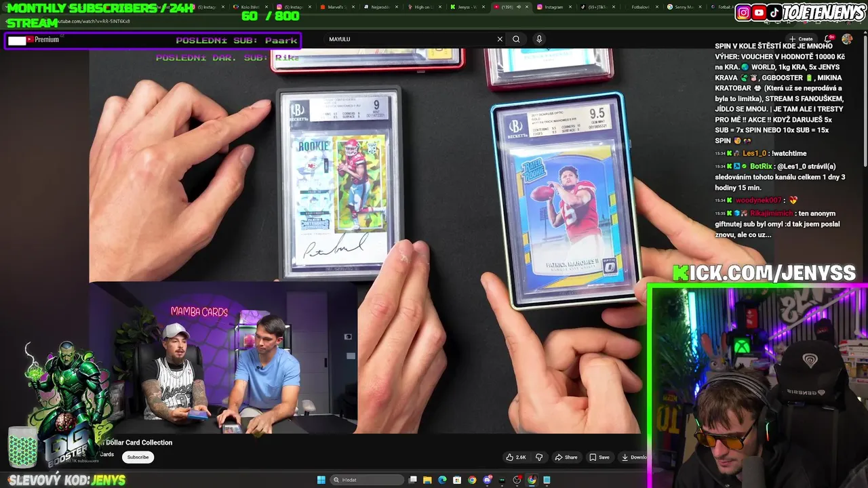
Task: Dislike the video with thumbs down
Action: pyautogui.click(x=540, y=457)
